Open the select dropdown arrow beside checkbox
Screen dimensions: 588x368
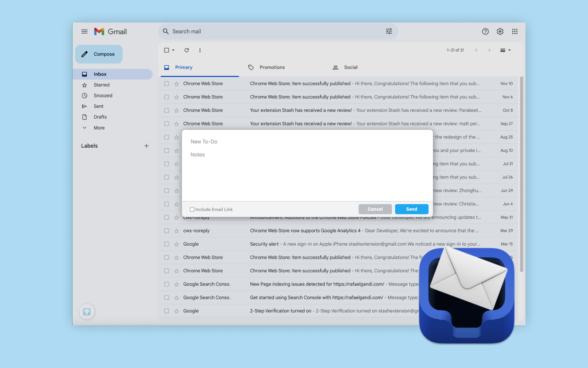[173, 50]
